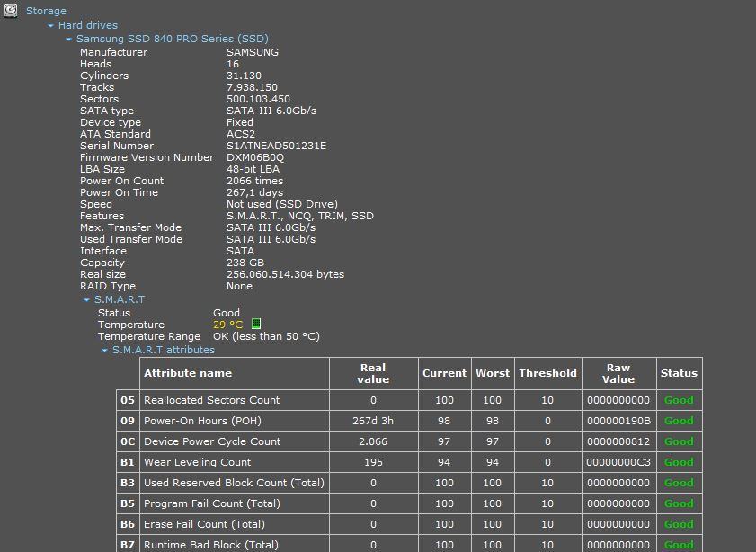756x552 pixels.
Task: Click the Real value column header
Action: pos(373,373)
